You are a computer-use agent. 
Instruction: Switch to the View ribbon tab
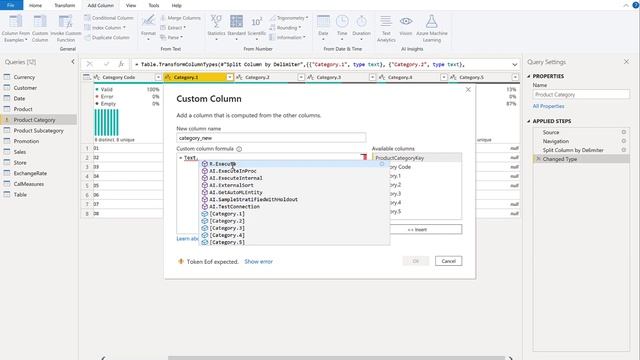coord(131,5)
